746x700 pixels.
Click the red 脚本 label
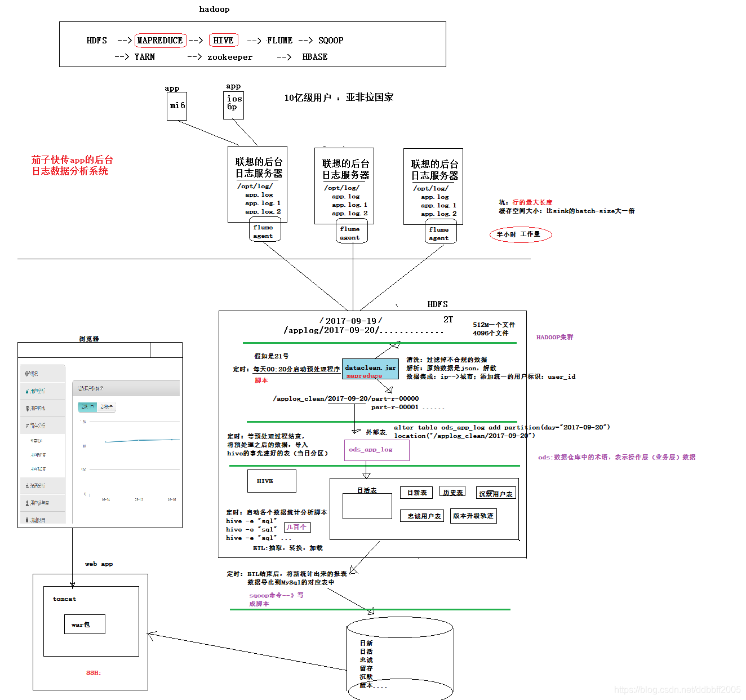click(261, 380)
